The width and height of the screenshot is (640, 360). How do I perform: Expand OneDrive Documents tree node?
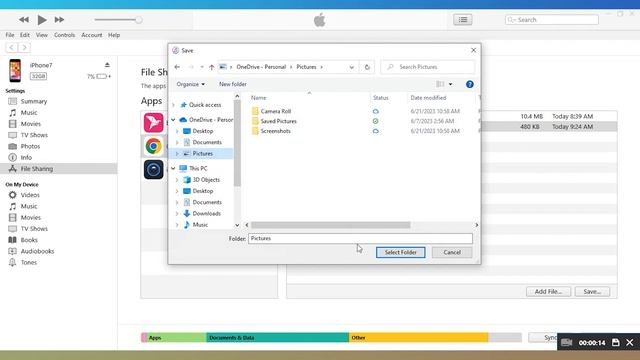pos(177,142)
